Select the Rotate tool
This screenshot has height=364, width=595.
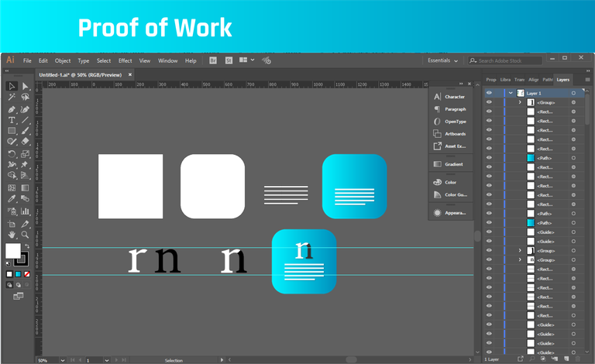click(x=12, y=154)
